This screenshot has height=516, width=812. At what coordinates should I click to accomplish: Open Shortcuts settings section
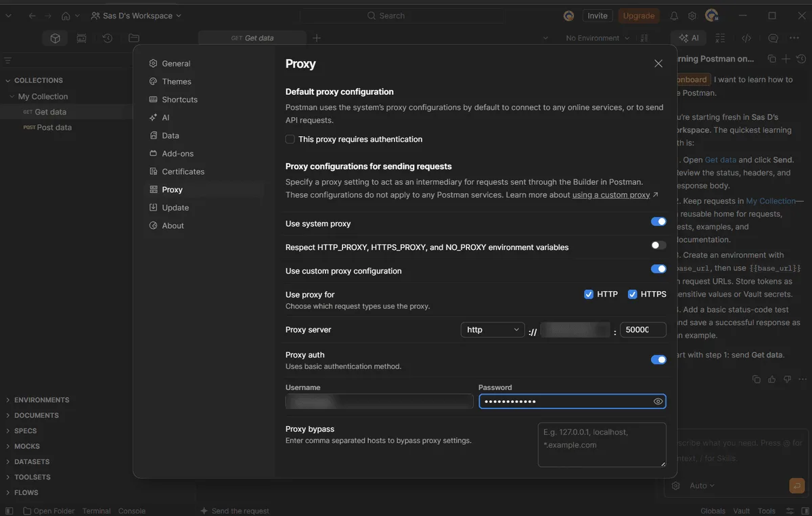[x=179, y=100]
